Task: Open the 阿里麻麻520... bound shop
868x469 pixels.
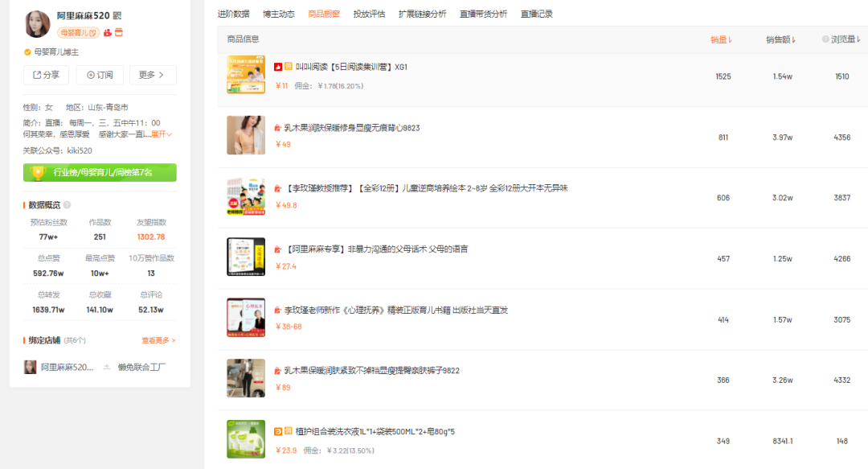Action: [59, 367]
